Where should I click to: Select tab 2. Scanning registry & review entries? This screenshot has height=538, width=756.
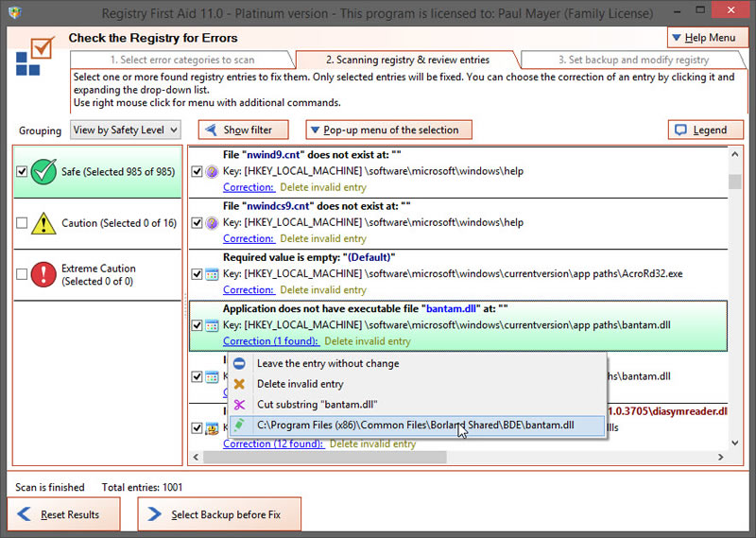tap(407, 60)
